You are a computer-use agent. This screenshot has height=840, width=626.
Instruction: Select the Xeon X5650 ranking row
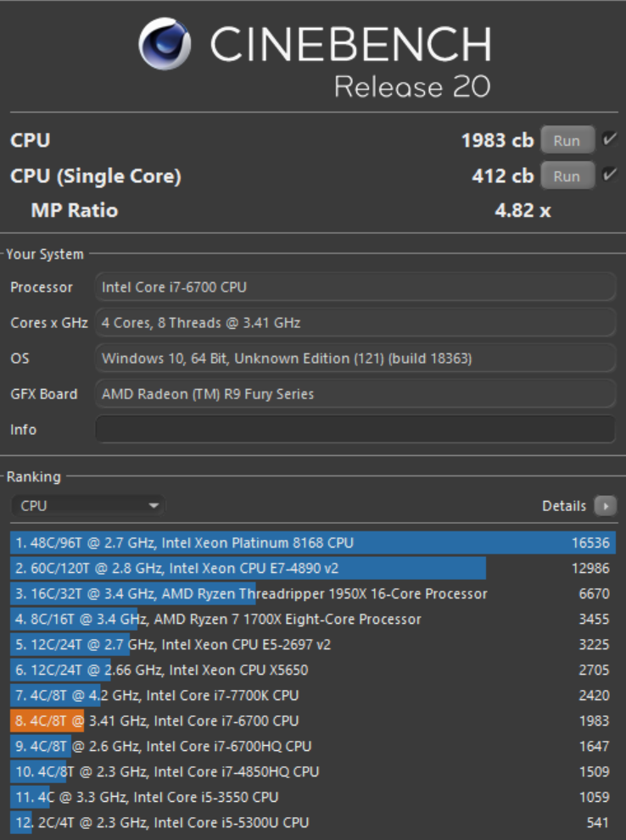tap(313, 670)
